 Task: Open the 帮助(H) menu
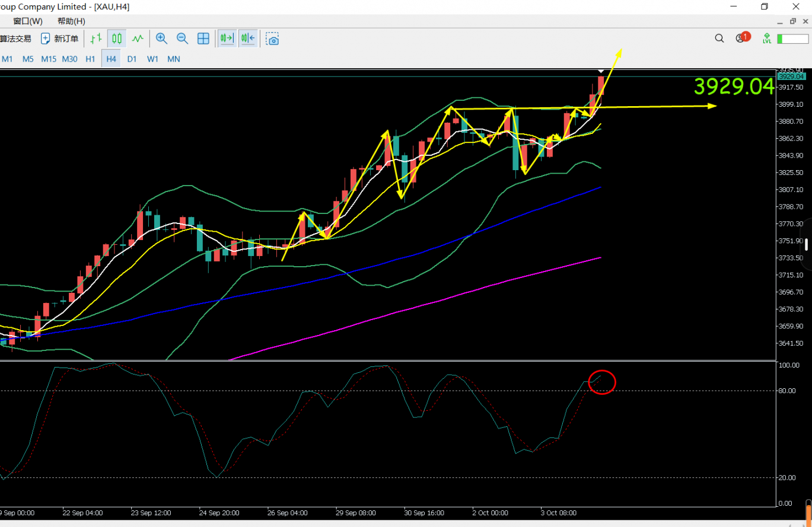[x=71, y=21]
